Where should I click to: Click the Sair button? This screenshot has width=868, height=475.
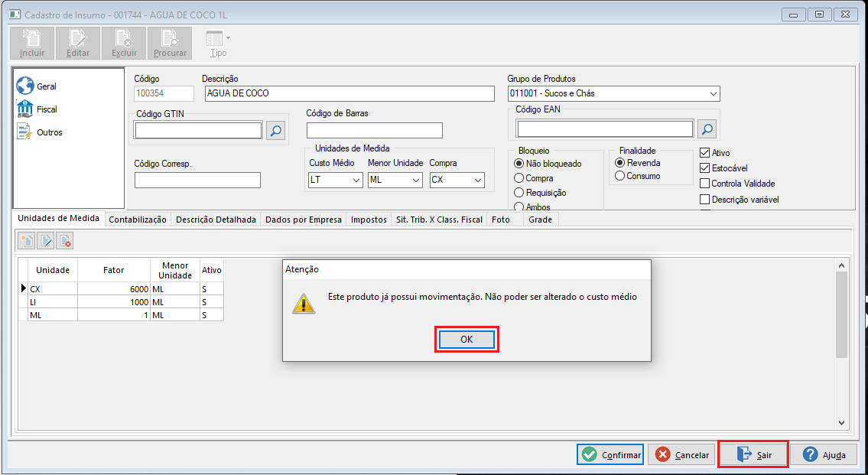coord(753,454)
